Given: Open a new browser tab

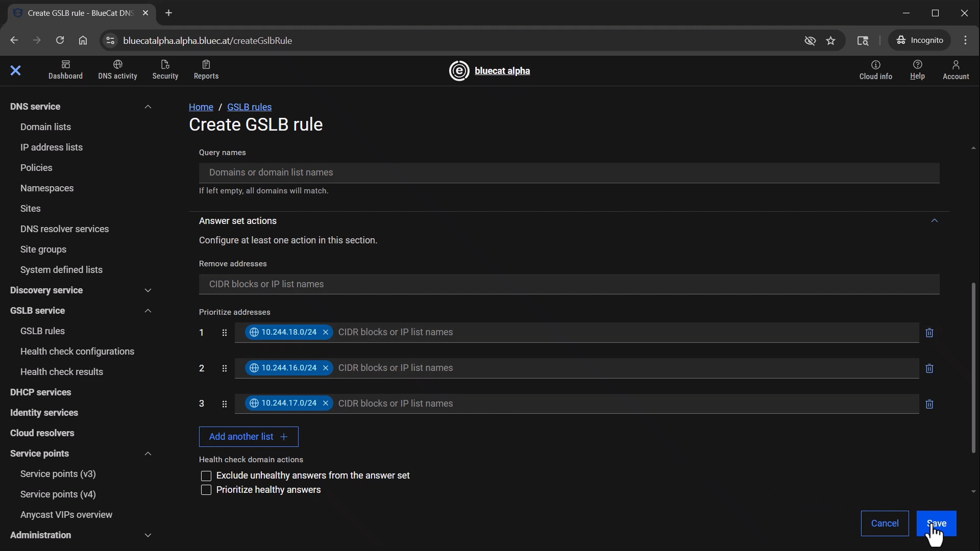Looking at the screenshot, I should (x=168, y=13).
